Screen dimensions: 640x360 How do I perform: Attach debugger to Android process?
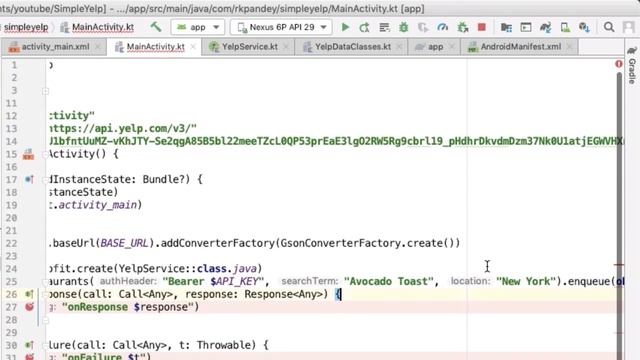point(462,27)
